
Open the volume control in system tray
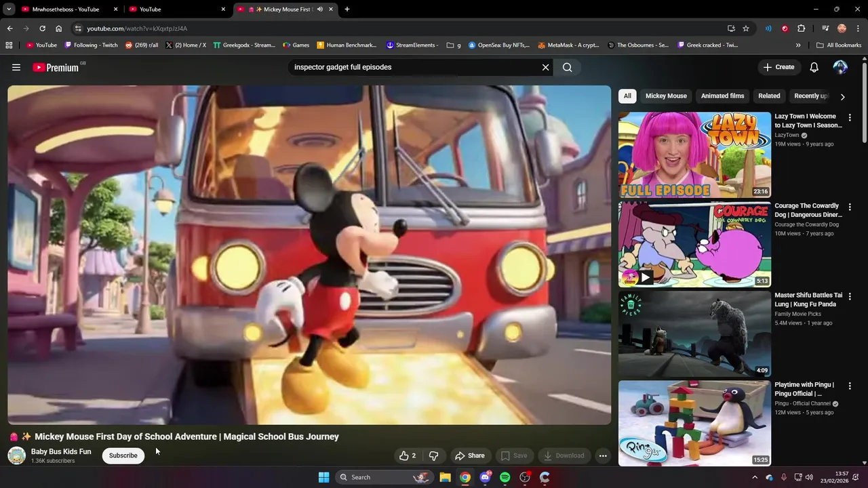(809, 477)
